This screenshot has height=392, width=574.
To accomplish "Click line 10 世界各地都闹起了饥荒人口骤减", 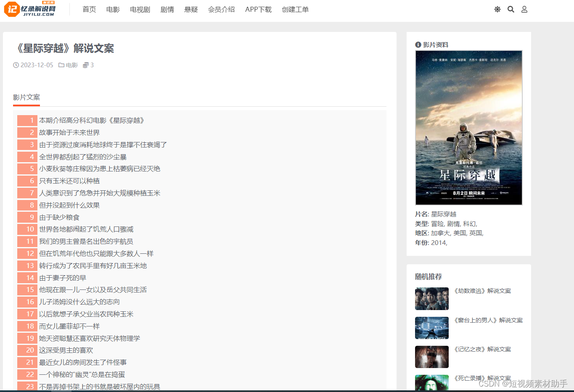I will pos(86,229).
